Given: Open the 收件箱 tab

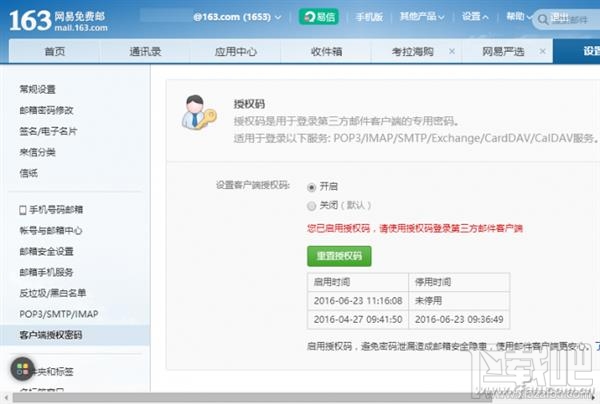Looking at the screenshot, I should [x=326, y=51].
